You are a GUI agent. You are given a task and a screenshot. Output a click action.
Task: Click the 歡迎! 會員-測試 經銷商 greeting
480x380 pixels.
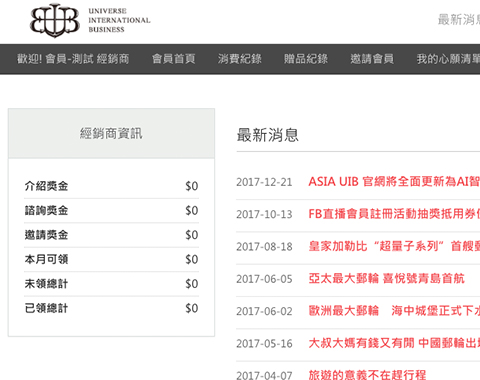[x=73, y=59]
